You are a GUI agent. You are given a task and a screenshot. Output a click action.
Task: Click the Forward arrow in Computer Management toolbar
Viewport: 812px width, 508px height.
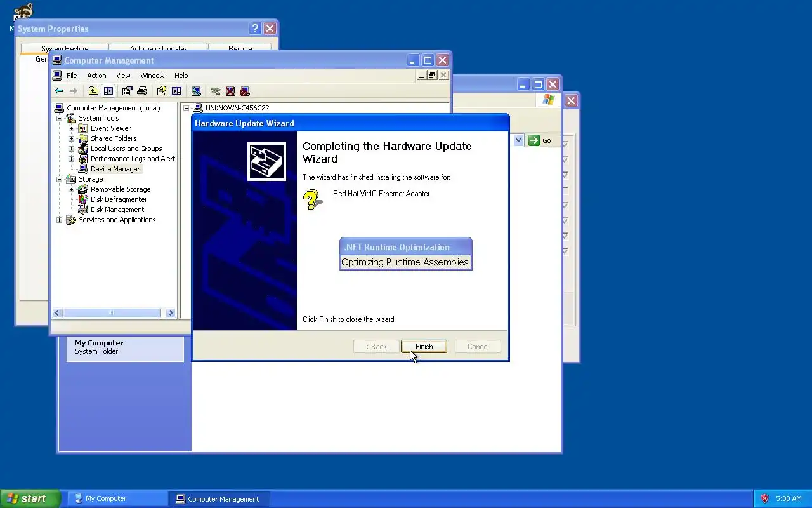point(74,91)
